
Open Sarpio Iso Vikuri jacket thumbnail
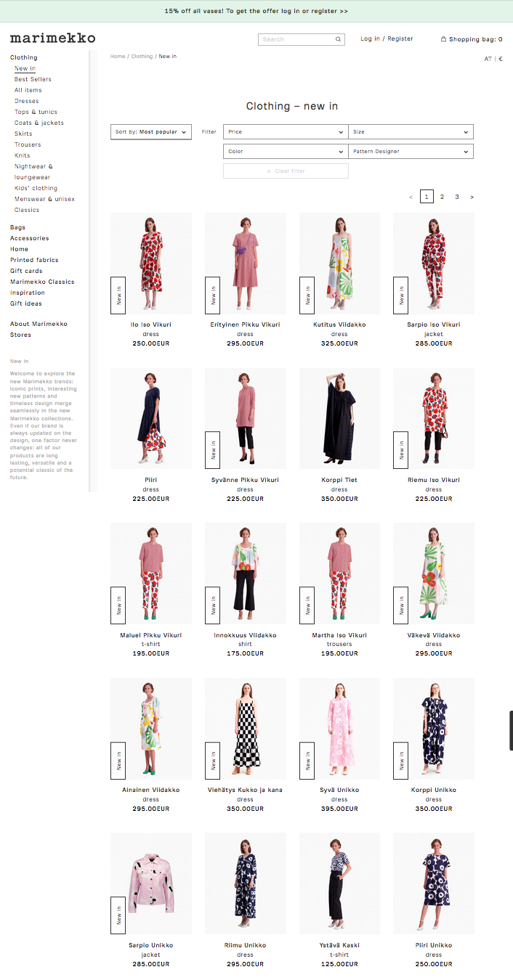pos(434,264)
